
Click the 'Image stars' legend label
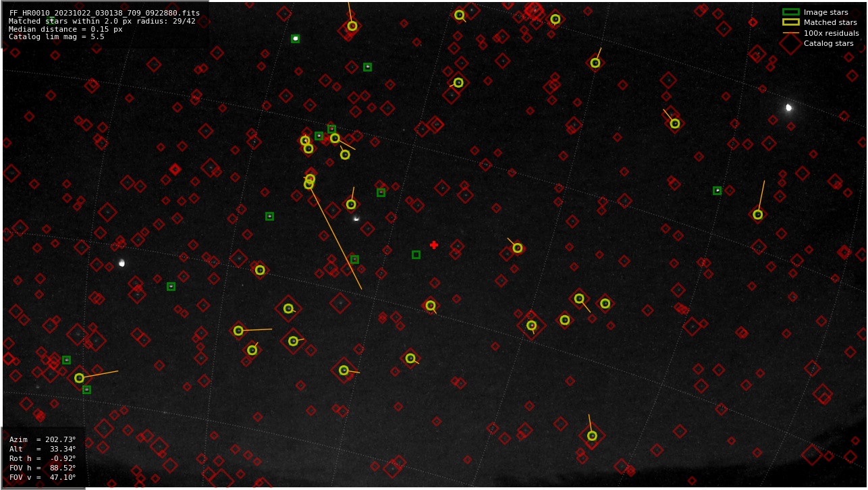coord(825,12)
